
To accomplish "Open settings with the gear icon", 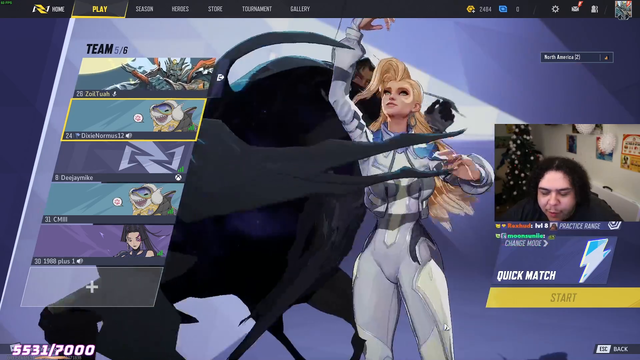I will tap(555, 9).
